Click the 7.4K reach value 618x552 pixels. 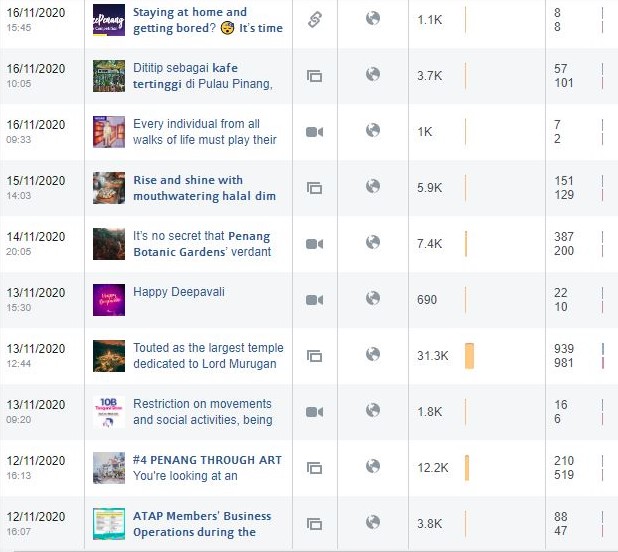click(430, 244)
